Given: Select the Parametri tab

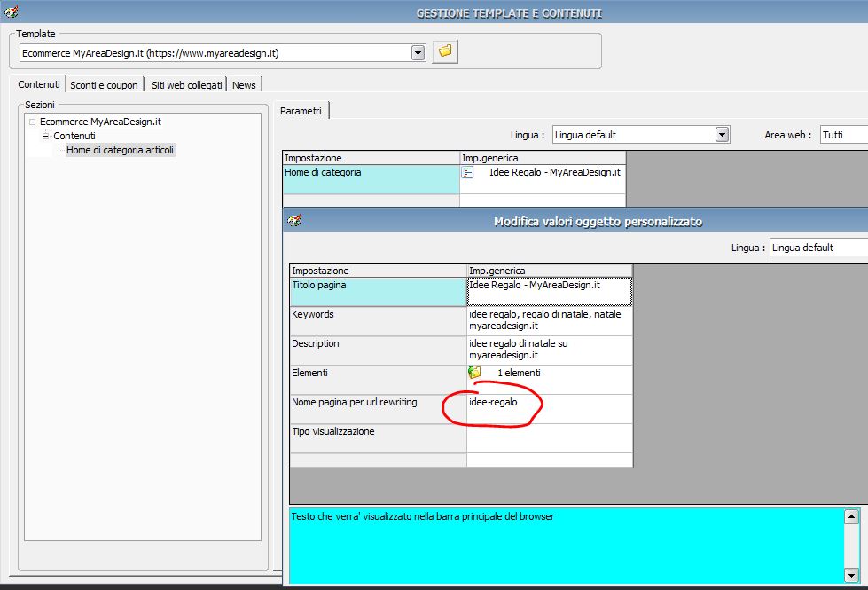Looking at the screenshot, I should tap(301, 111).
